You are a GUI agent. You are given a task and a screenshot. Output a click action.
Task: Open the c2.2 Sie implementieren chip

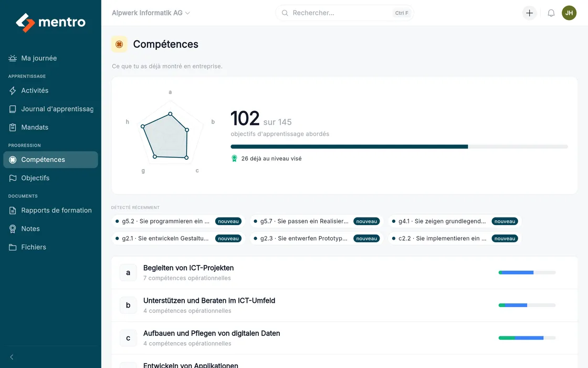tap(455, 239)
